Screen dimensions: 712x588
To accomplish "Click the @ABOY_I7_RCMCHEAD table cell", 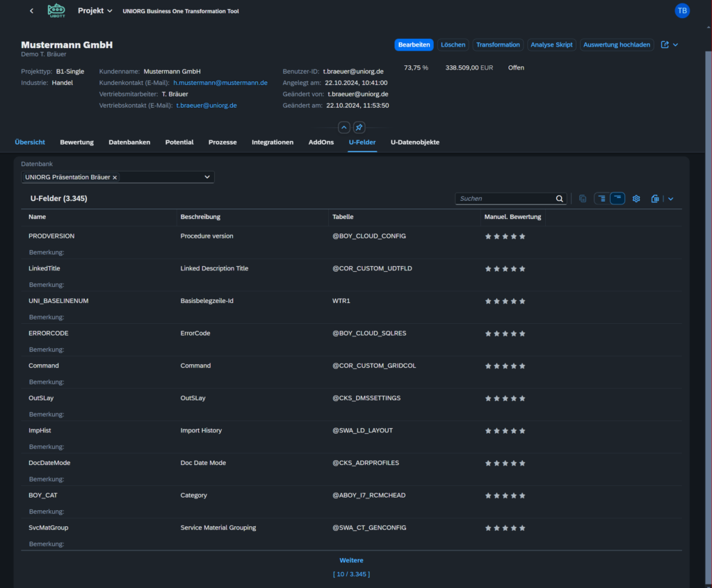I will coord(369,496).
